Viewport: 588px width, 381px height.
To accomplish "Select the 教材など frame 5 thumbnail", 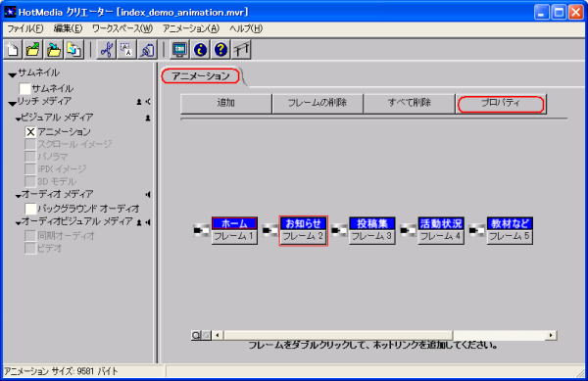I will pos(510,230).
